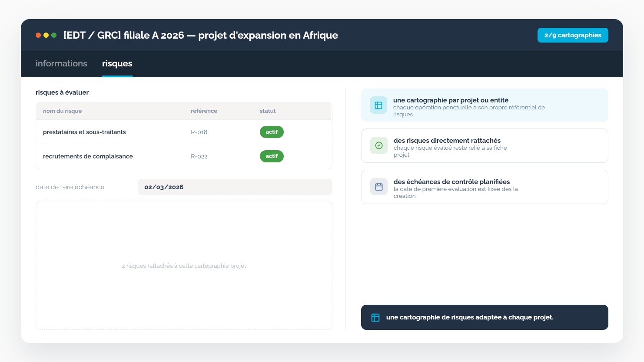Screen dimensions: 644x362
Task: Click the green checkmark circle icon
Action: click(379, 145)
